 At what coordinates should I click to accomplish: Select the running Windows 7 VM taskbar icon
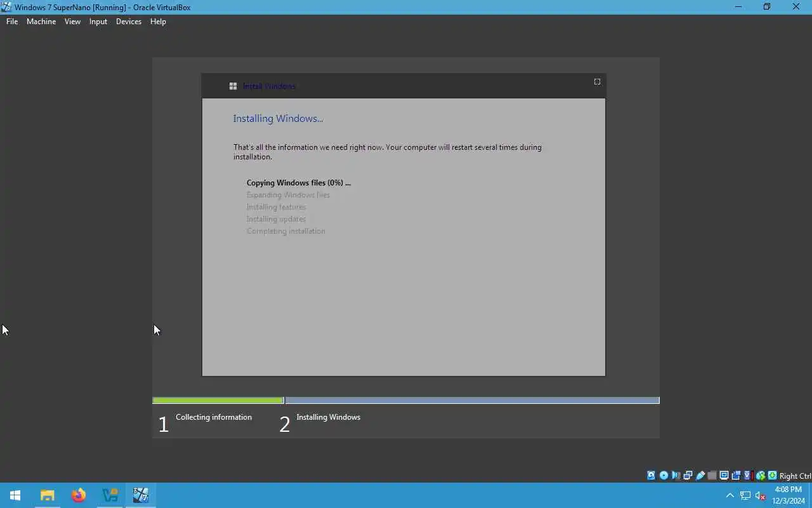pos(141,495)
